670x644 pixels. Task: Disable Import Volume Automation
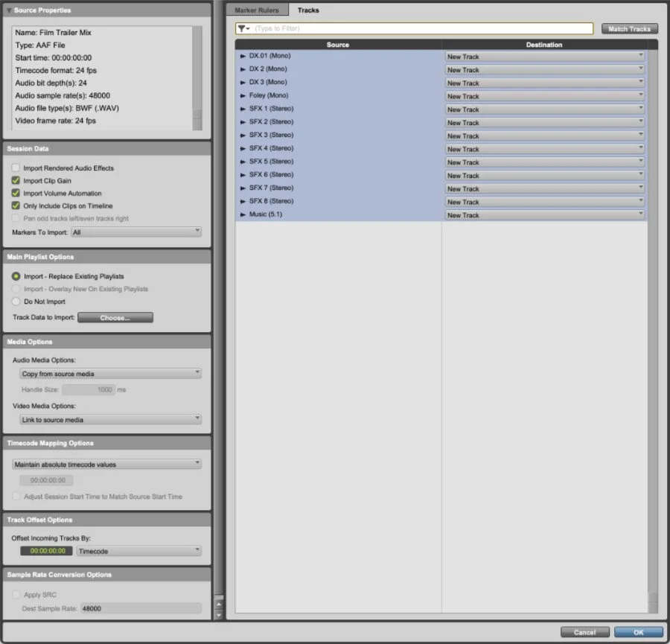pyautogui.click(x=15, y=194)
